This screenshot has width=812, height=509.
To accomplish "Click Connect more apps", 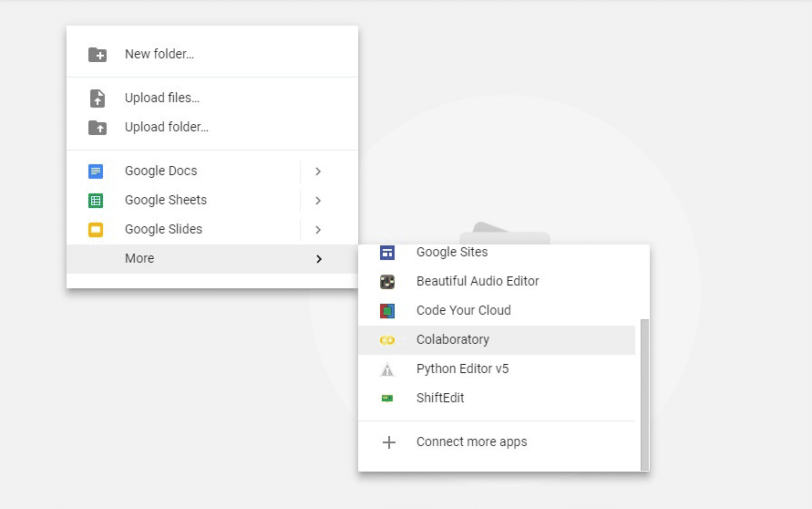I will coord(497,442).
